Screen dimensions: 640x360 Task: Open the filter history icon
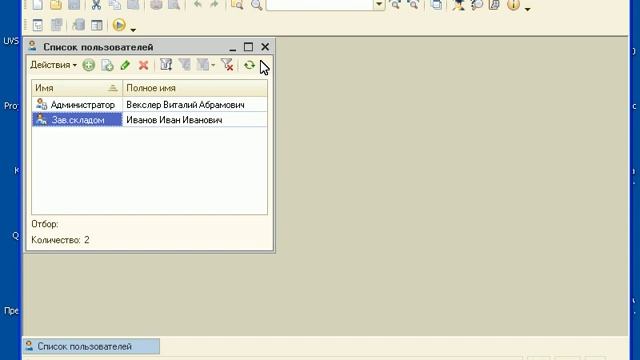[203, 64]
